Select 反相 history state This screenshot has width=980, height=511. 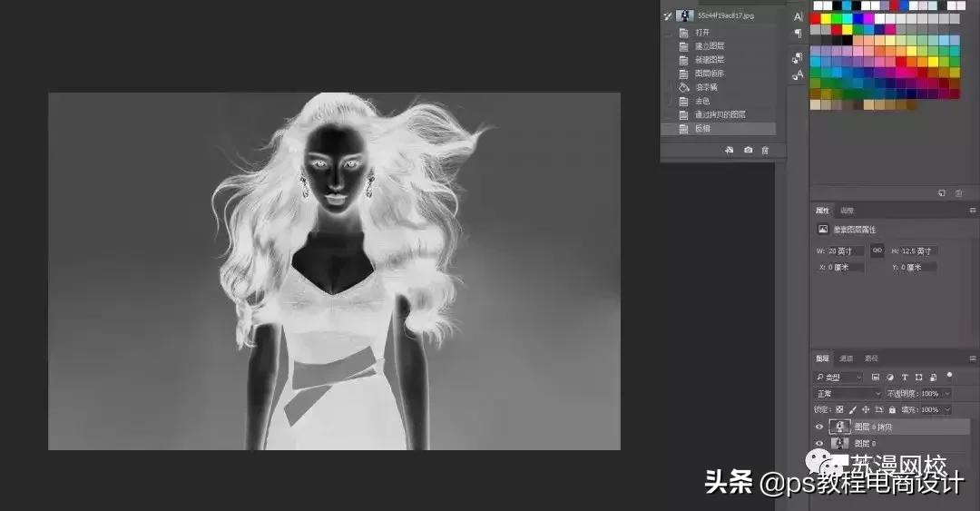719,128
